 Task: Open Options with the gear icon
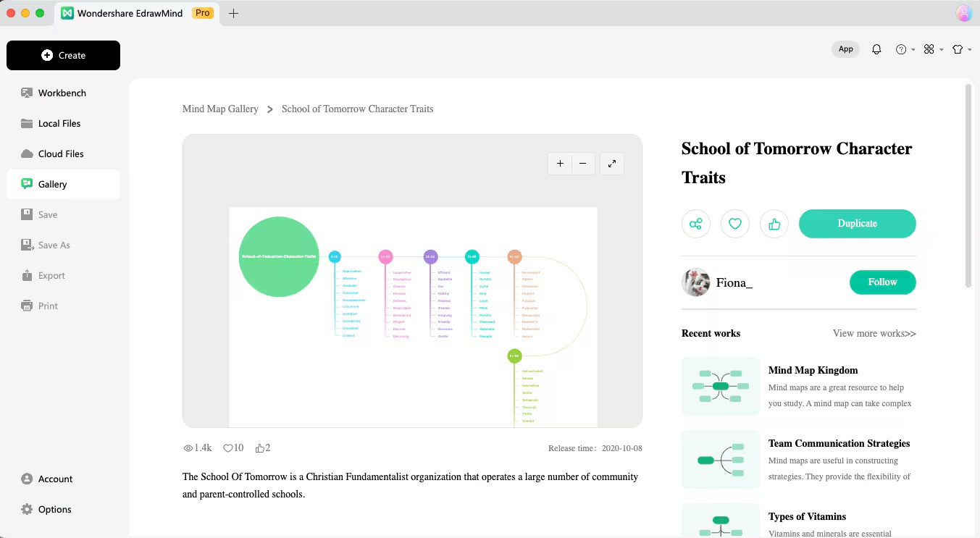pos(63,509)
